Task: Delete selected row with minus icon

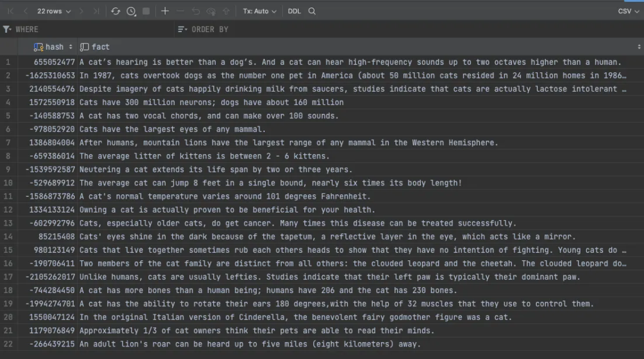Action: pyautogui.click(x=180, y=11)
